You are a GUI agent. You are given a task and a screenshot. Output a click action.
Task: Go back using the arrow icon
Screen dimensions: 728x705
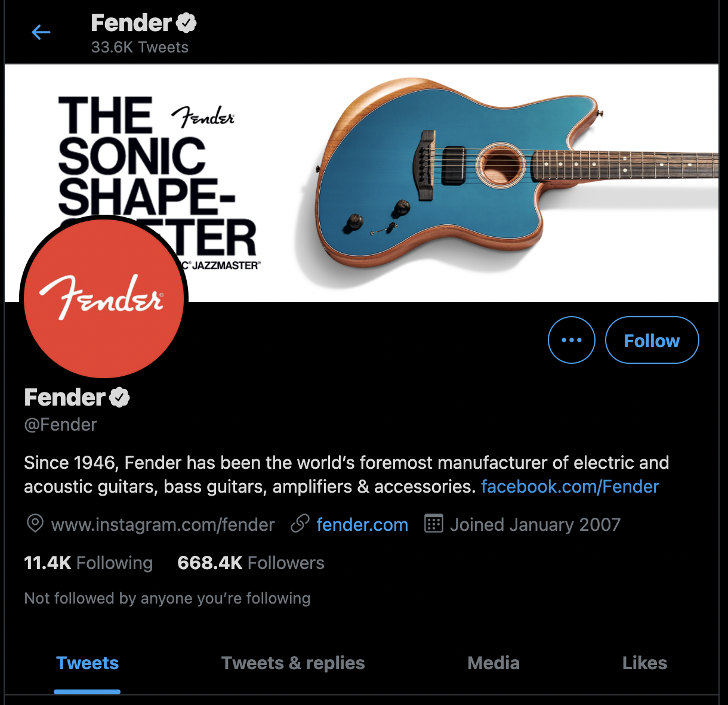point(41,32)
